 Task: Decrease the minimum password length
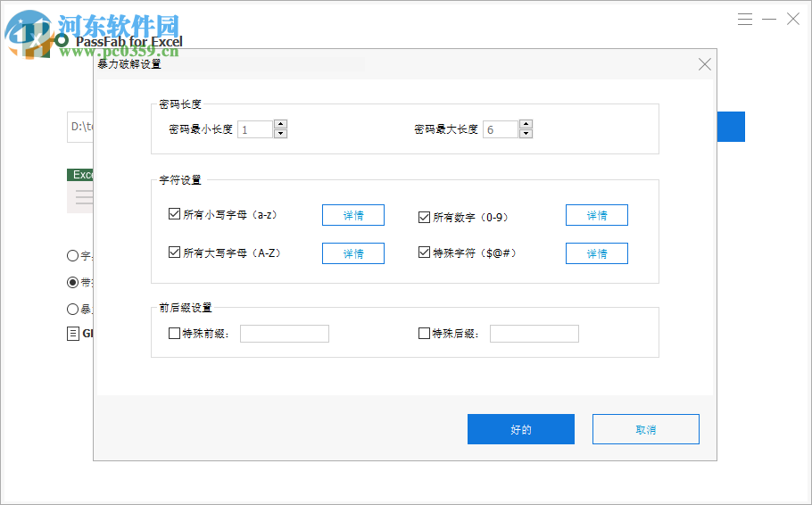tap(281, 134)
